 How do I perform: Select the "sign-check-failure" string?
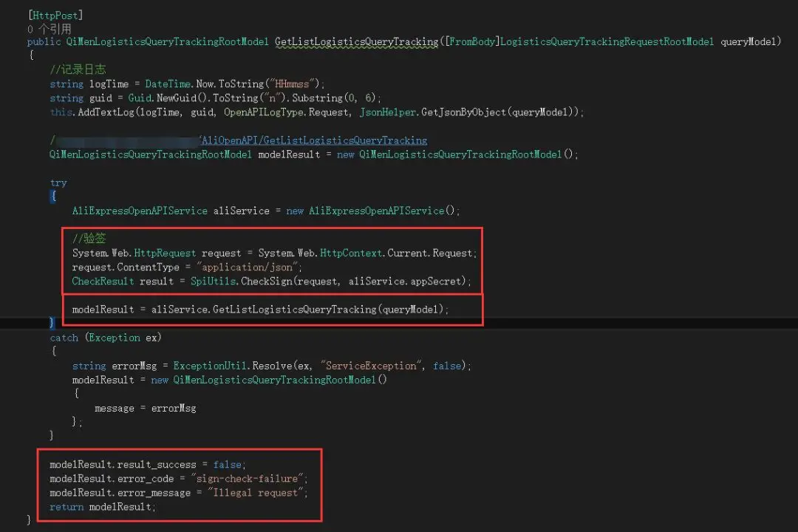point(247,479)
